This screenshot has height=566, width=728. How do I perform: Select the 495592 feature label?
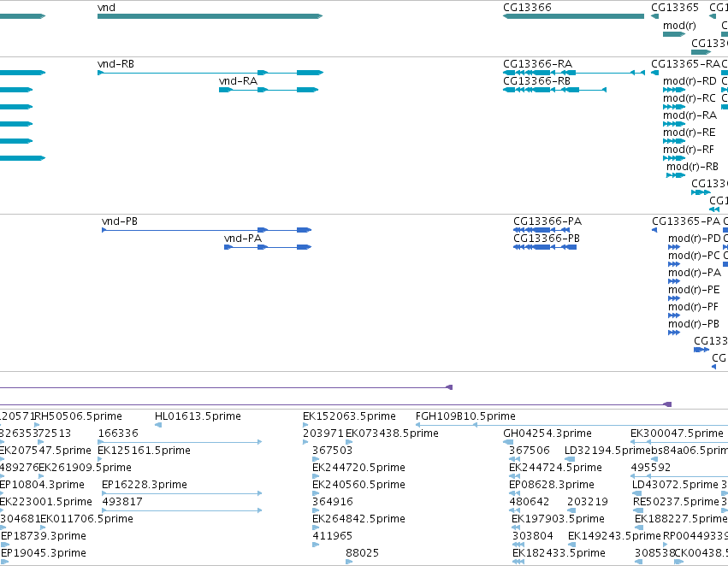tap(651, 468)
